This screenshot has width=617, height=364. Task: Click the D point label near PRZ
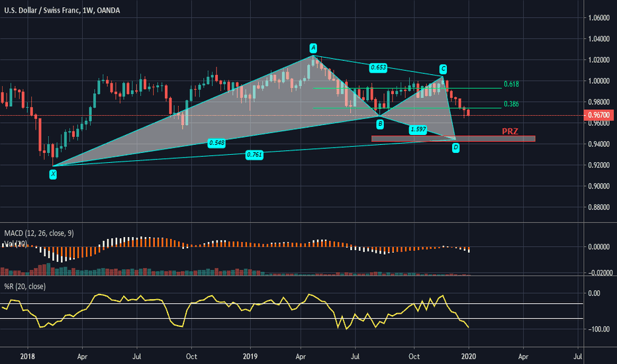[x=455, y=148]
